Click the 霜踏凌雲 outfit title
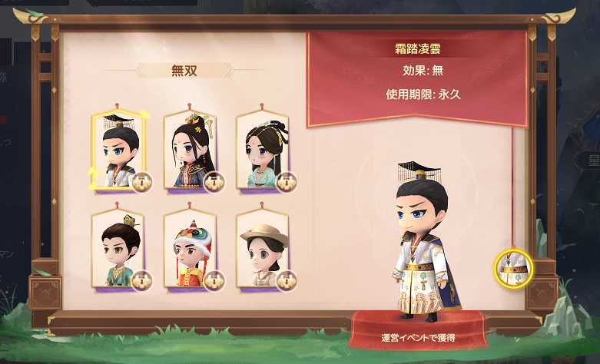 pos(418,48)
